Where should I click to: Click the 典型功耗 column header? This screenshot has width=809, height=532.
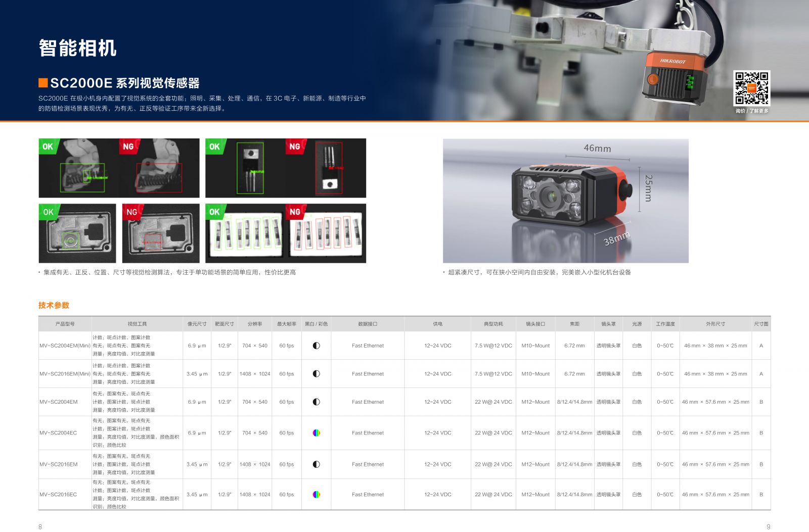[x=493, y=324]
